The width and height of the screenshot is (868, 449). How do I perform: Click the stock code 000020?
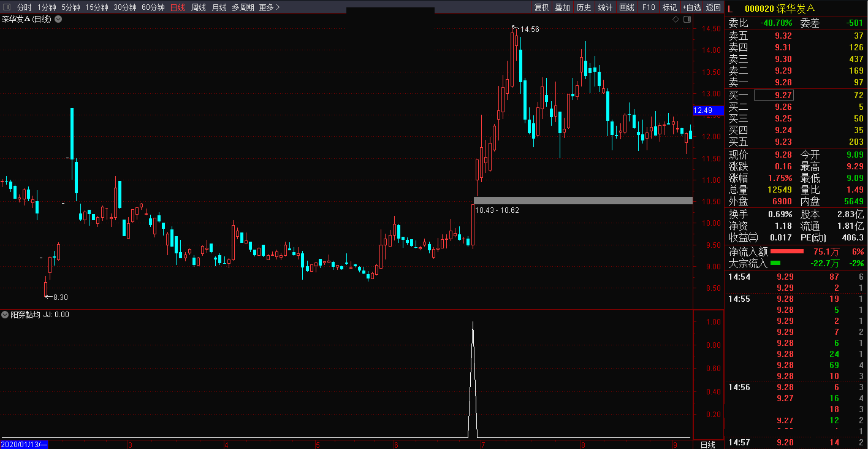[x=759, y=8]
